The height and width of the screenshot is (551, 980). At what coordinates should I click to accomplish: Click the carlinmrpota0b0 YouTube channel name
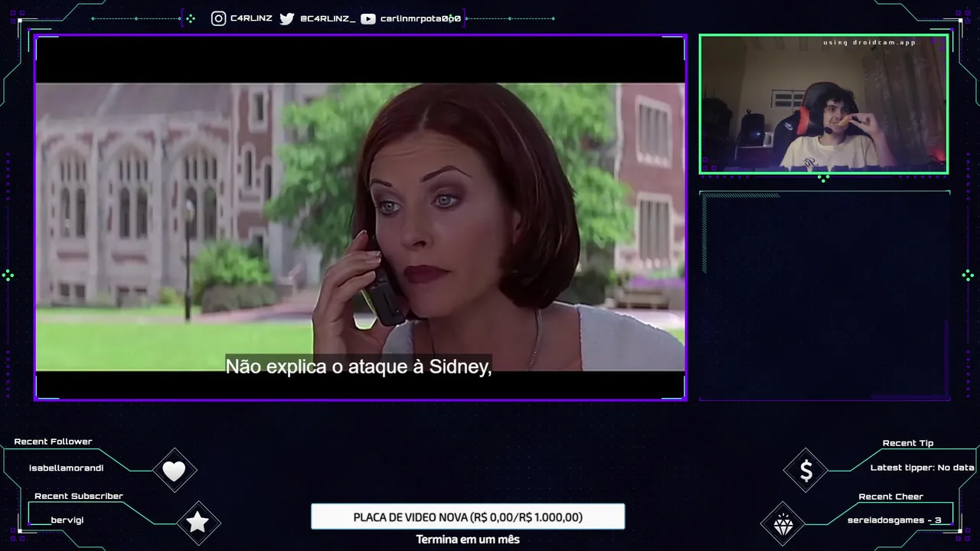tap(420, 18)
